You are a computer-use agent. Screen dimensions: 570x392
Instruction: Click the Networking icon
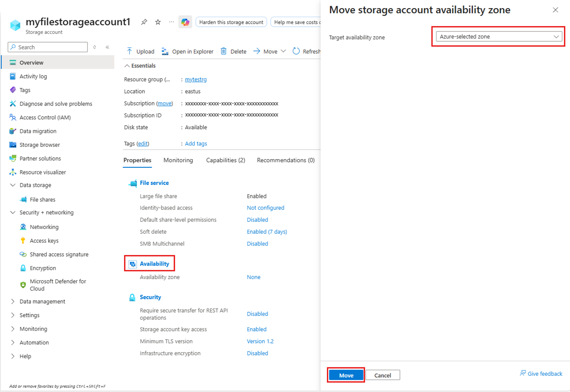[23, 227]
